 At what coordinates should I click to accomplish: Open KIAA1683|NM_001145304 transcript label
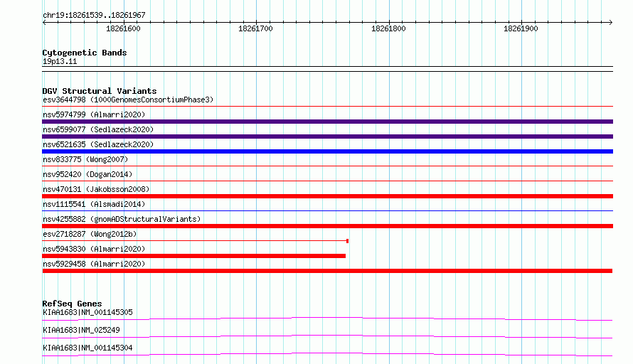[x=87, y=348]
